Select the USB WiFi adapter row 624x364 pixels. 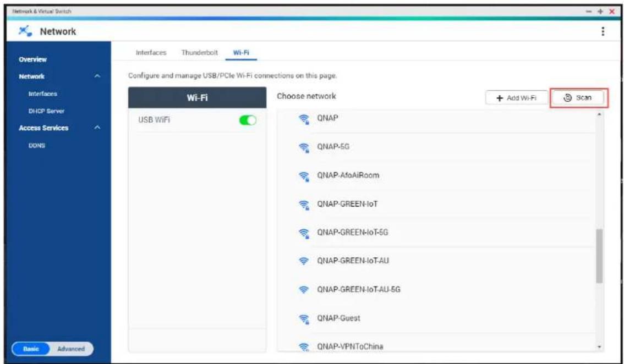point(198,120)
